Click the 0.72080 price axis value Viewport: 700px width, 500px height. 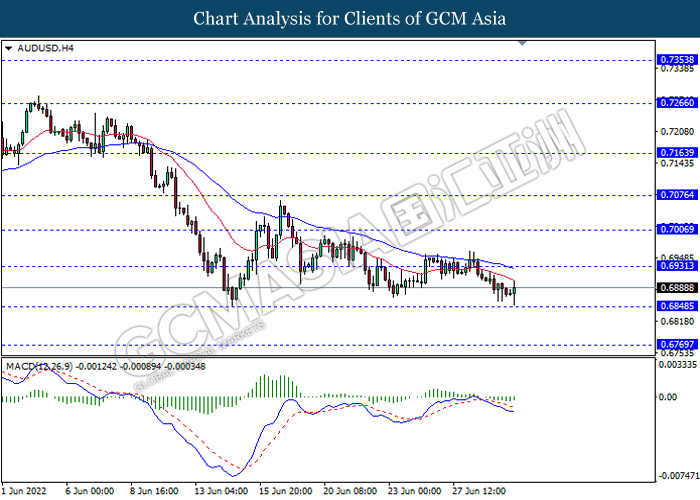coord(677,132)
